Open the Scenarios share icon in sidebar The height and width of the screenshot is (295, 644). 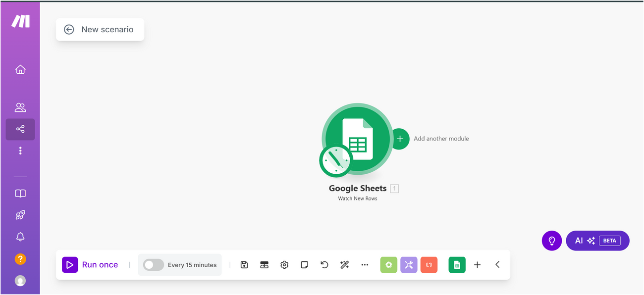[x=20, y=129]
